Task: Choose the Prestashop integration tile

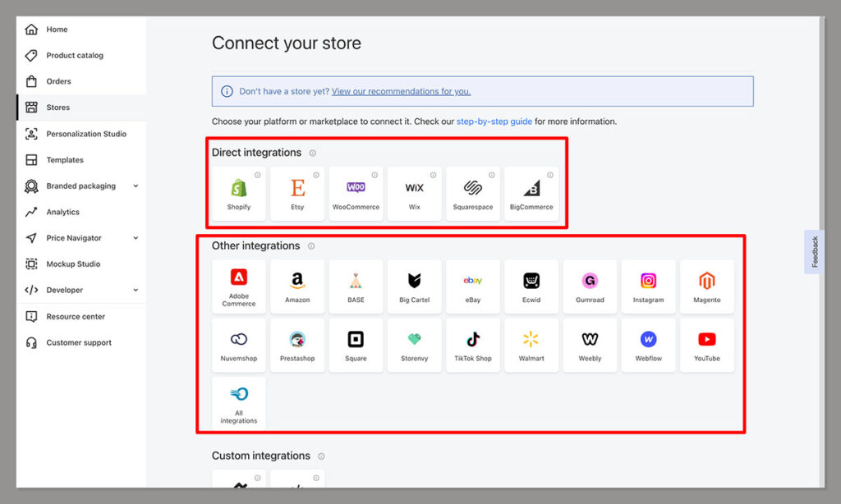Action: pyautogui.click(x=297, y=346)
